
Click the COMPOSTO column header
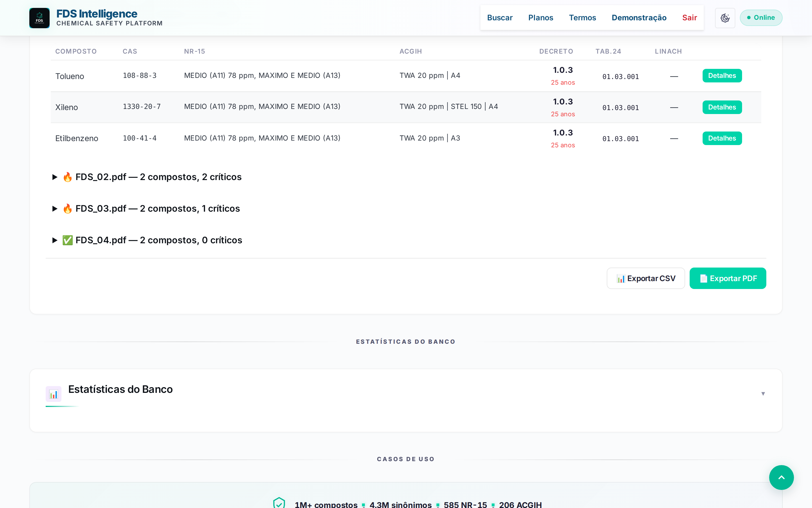[76, 51]
